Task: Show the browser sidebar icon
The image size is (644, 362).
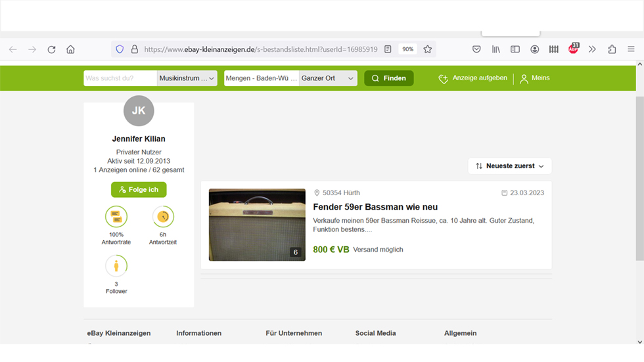Action: [x=515, y=49]
